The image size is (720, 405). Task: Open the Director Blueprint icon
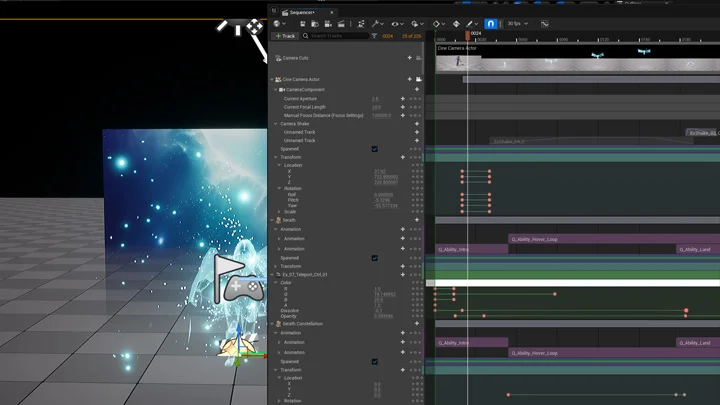(361, 24)
